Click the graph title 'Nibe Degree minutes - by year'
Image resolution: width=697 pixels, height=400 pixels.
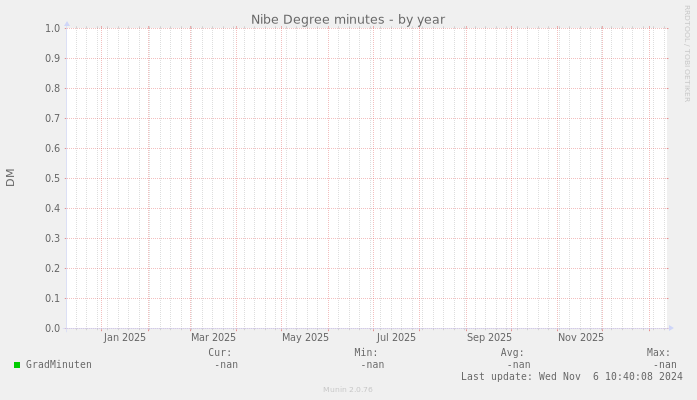pos(348,20)
